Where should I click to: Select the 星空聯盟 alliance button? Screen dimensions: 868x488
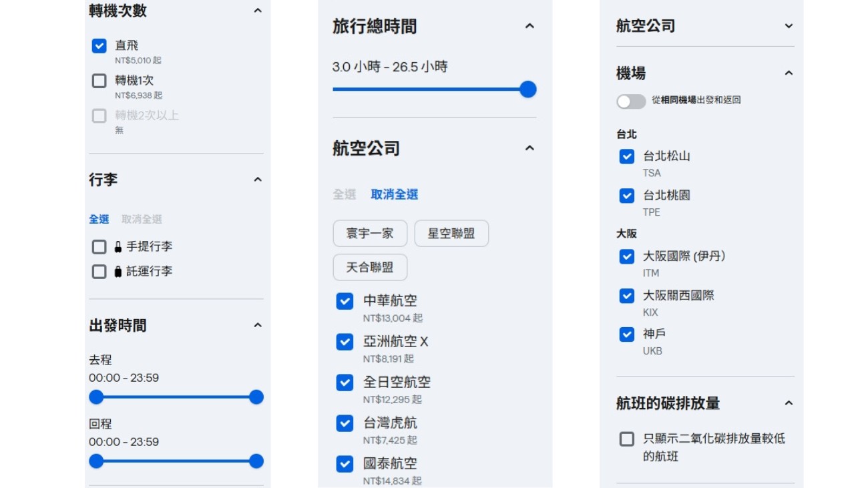[x=451, y=234]
